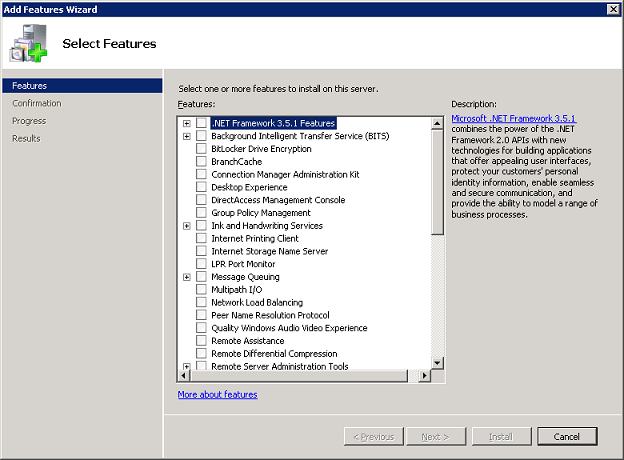624x460 pixels.
Task: Tick Peer Name Resolution Protocol checkbox
Action: [201, 315]
